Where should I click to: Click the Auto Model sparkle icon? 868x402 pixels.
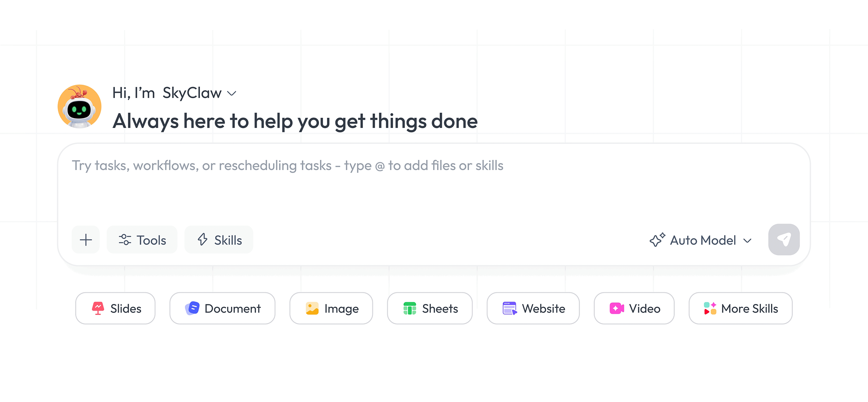click(x=657, y=239)
